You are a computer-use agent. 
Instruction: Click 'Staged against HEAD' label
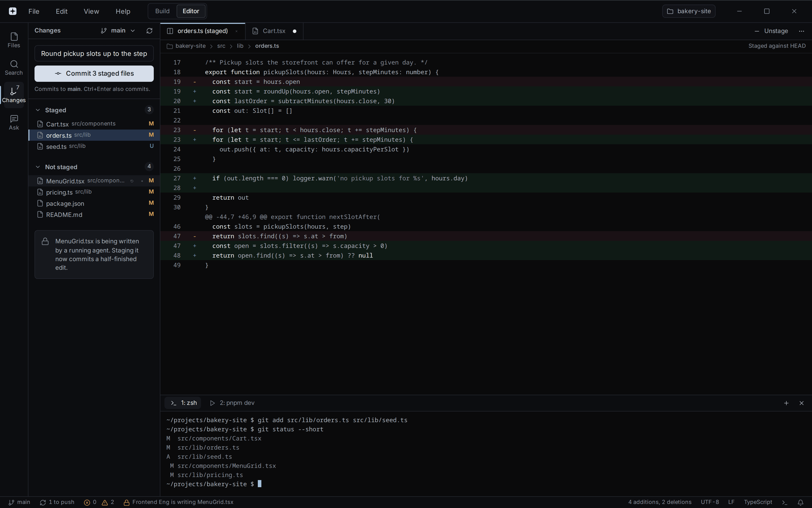777,46
